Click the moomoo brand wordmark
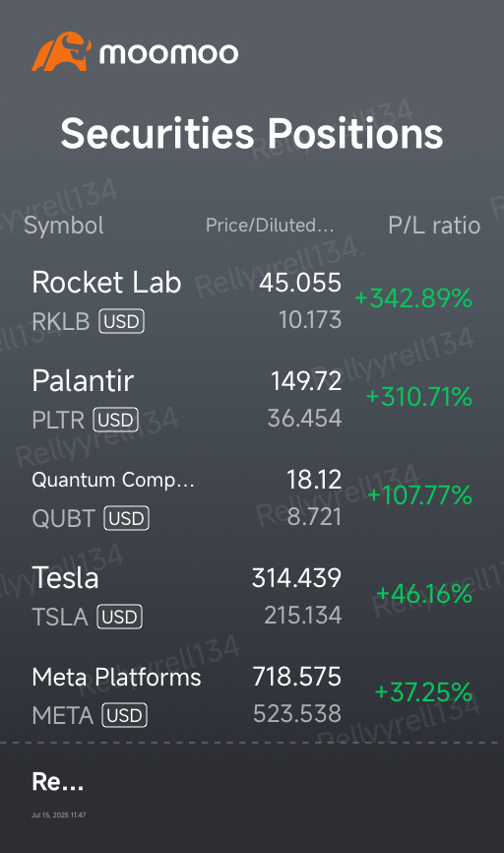504x853 pixels. [x=168, y=53]
